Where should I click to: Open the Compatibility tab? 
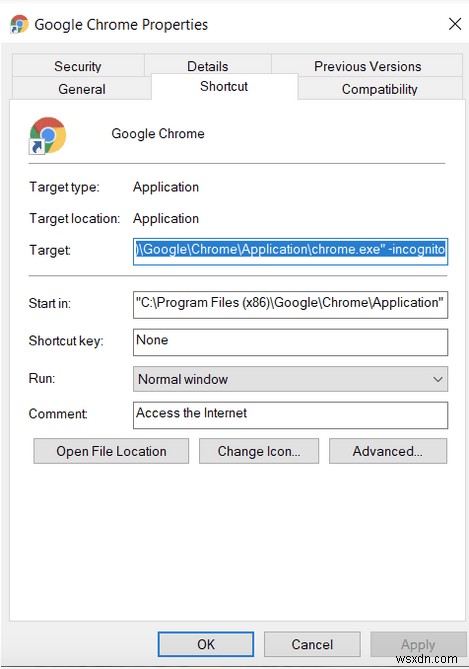pyautogui.click(x=379, y=89)
